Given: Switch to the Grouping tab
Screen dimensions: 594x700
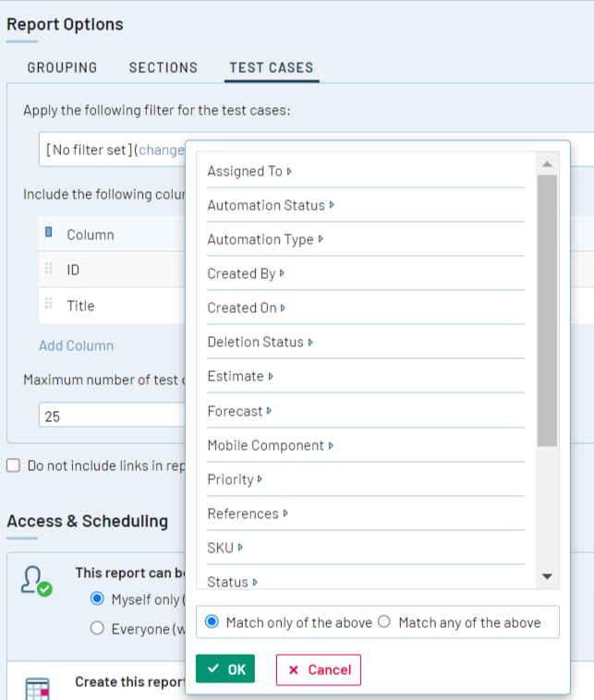Looking at the screenshot, I should [62, 67].
